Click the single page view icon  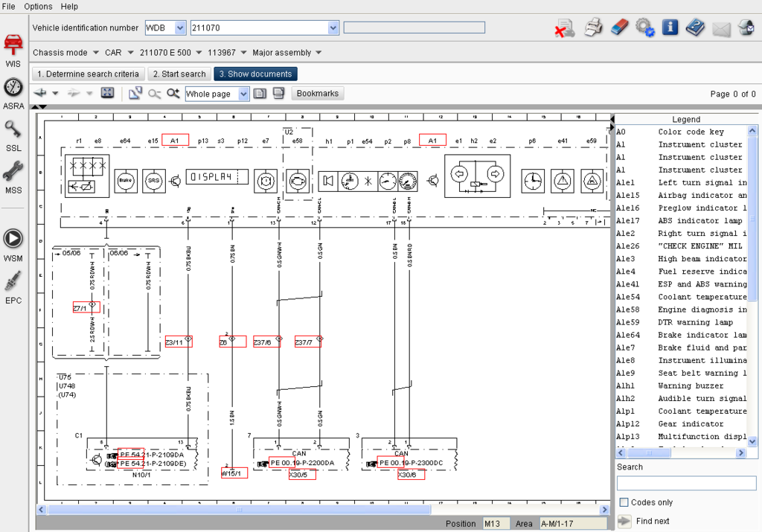click(260, 93)
